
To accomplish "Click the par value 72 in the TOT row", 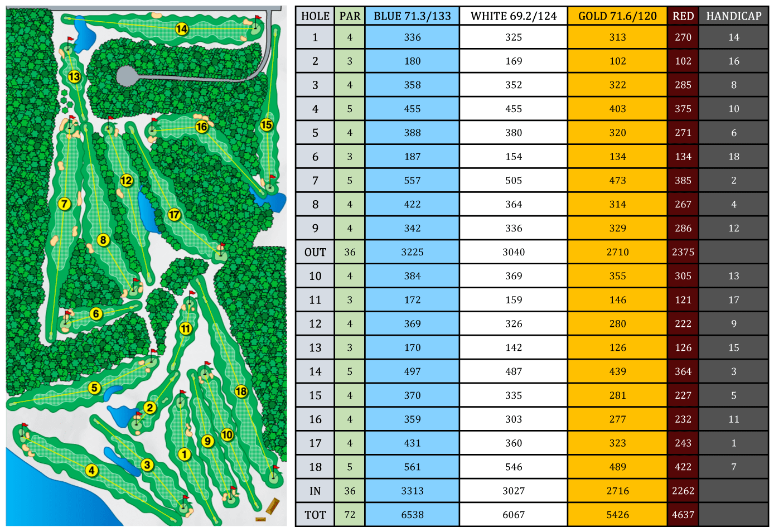I will (x=350, y=515).
